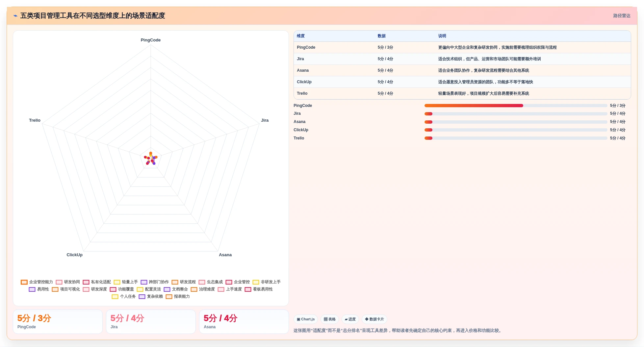The height and width of the screenshot is (347, 644).
Task: Click the orange swatch next to 报表能力
Action: 169,297
